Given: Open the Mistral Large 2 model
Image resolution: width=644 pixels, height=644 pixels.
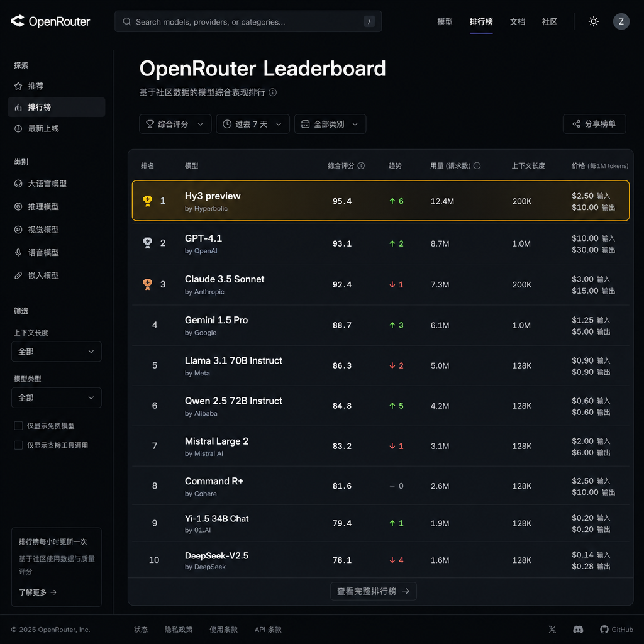Looking at the screenshot, I should (380, 446).
